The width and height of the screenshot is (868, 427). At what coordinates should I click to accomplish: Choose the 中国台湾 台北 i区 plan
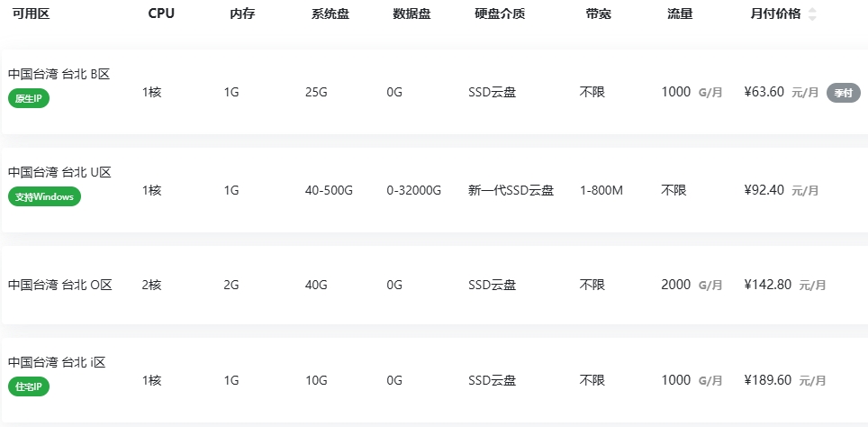(434, 380)
